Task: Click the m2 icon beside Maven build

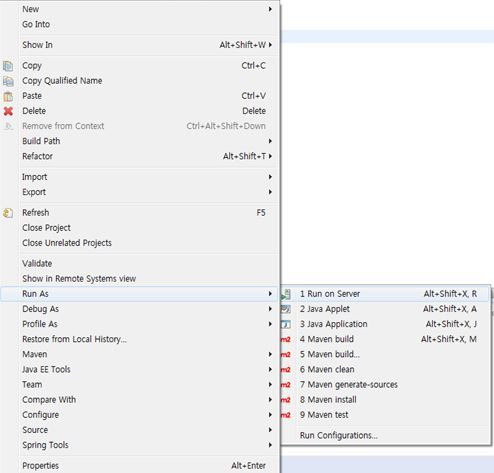Action: point(286,340)
